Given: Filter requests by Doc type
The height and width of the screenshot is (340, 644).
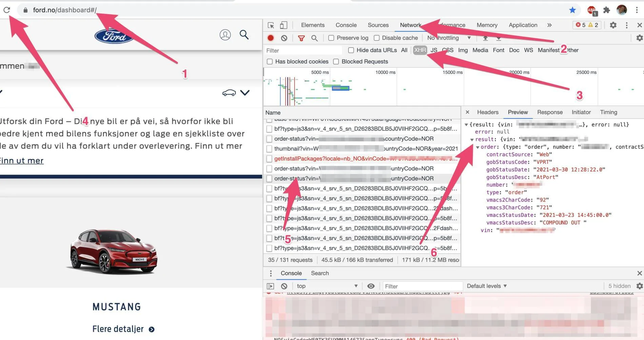Looking at the screenshot, I should pos(514,50).
